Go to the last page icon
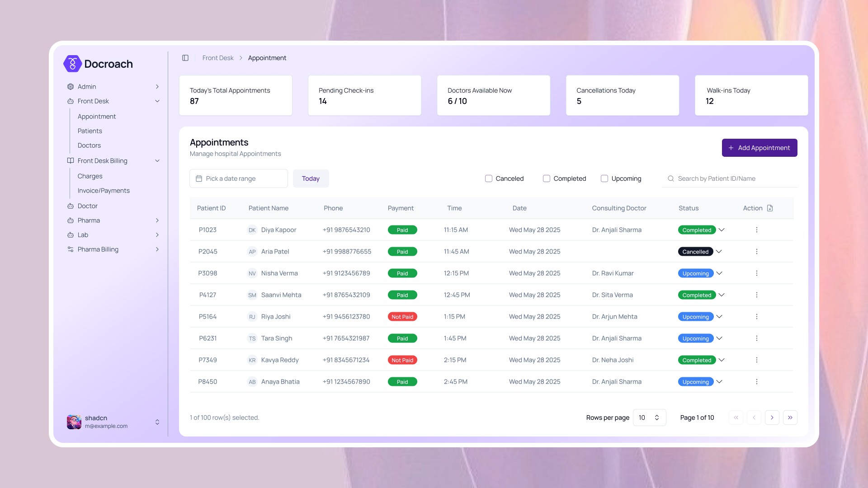 [x=790, y=418]
